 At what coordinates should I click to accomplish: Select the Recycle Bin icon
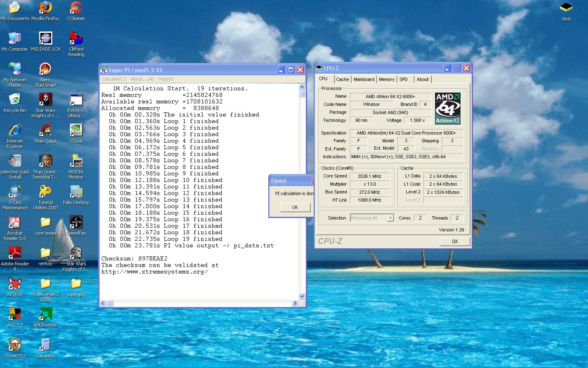point(15,103)
